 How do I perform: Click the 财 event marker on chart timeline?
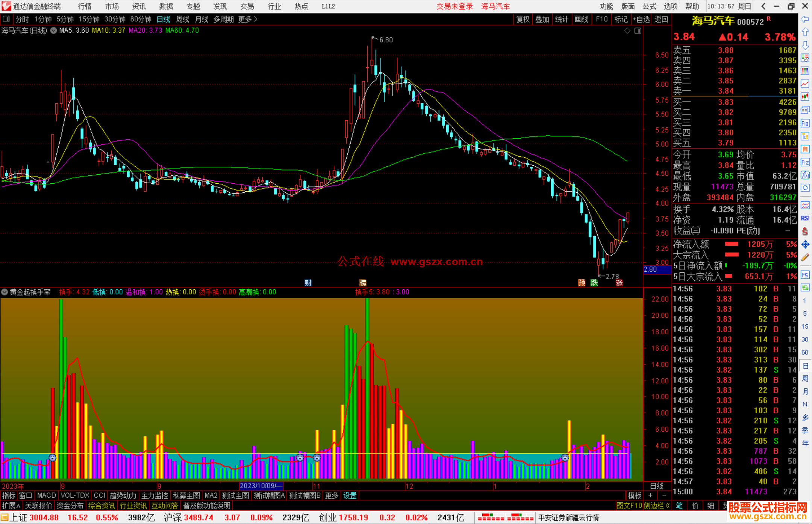(308, 283)
